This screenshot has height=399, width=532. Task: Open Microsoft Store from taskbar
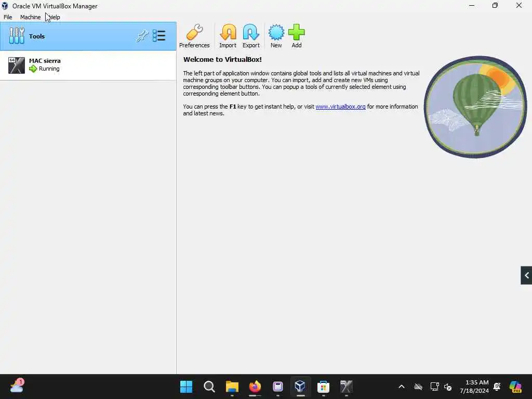pos(323,387)
